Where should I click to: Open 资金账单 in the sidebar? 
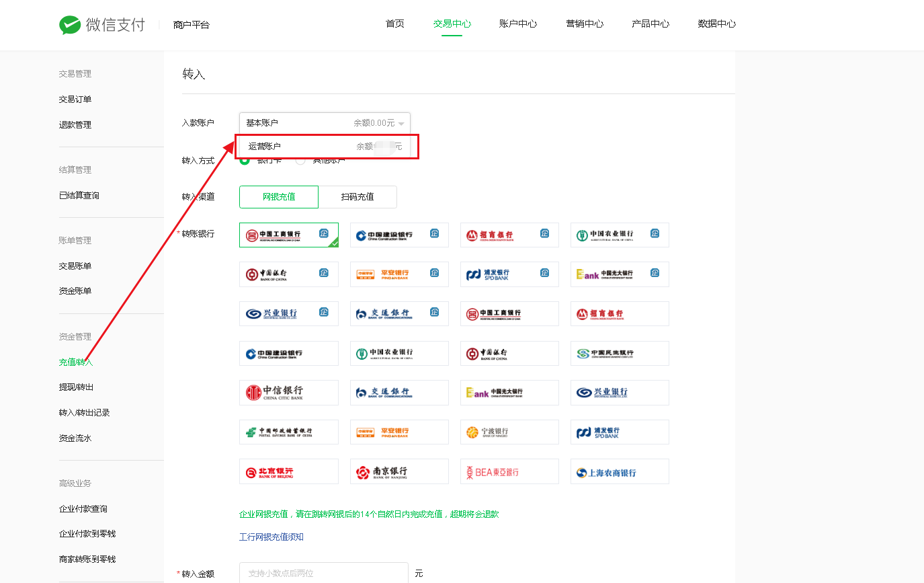click(75, 291)
